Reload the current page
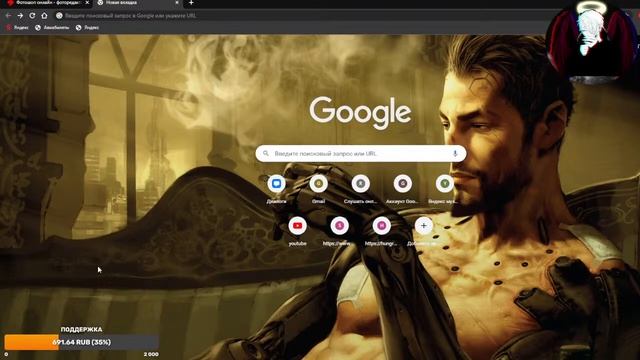Screen dimensions: 640x360 pyautogui.click(x=32, y=16)
